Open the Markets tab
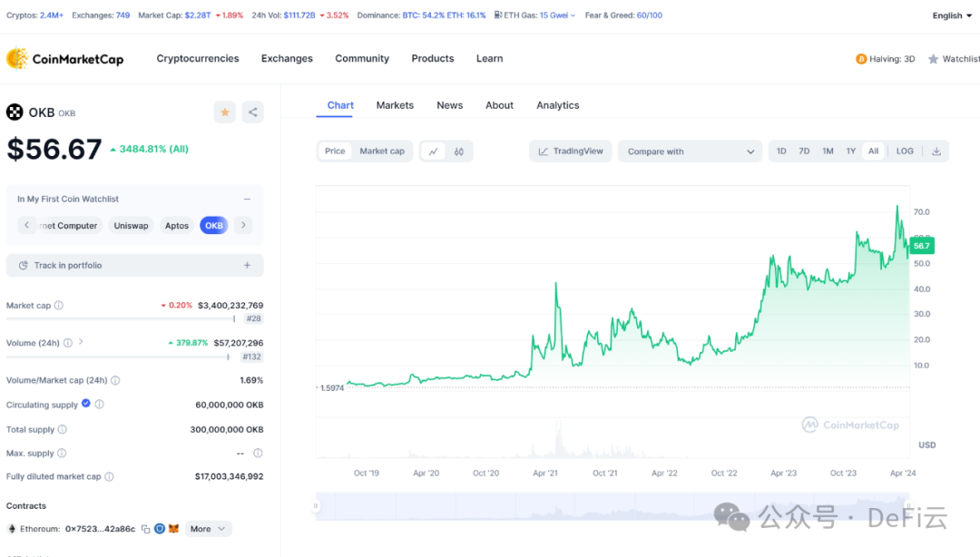980x557 pixels. coord(395,105)
